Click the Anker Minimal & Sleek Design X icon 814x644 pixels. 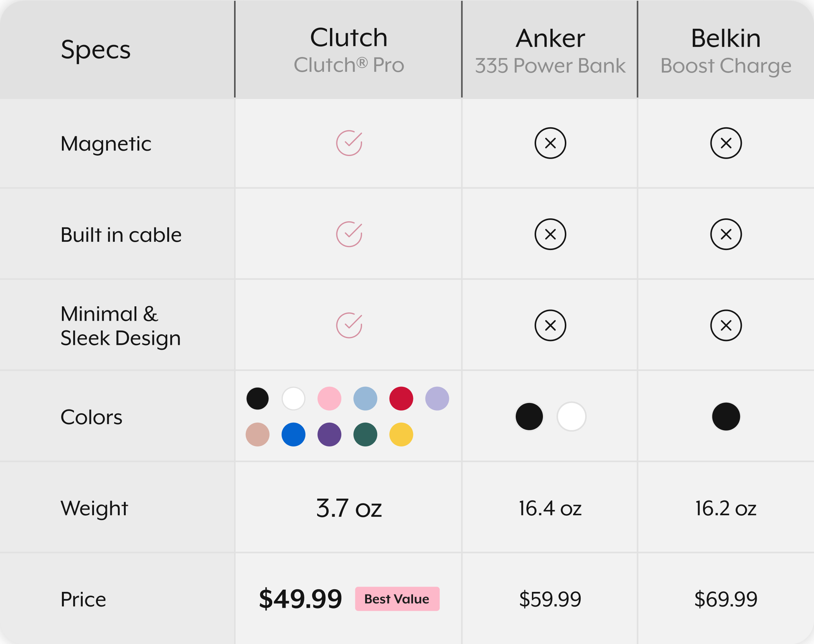[x=550, y=325]
